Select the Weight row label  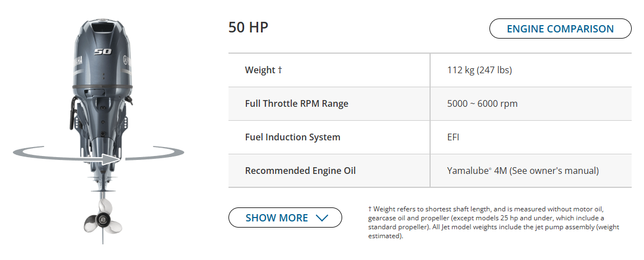261,70
